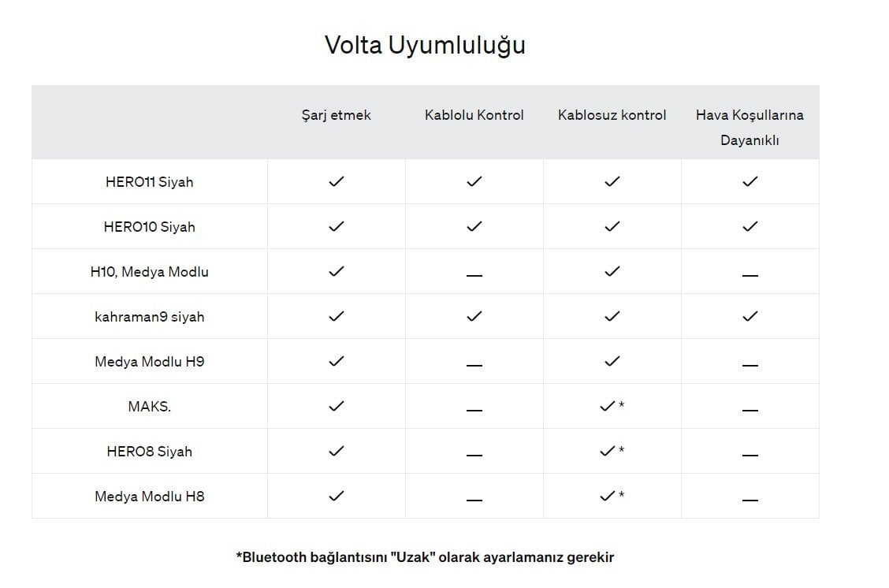This screenshot has height=588, width=889.
Task: Click the kahraman9 siyah row label
Action: pyautogui.click(x=149, y=317)
